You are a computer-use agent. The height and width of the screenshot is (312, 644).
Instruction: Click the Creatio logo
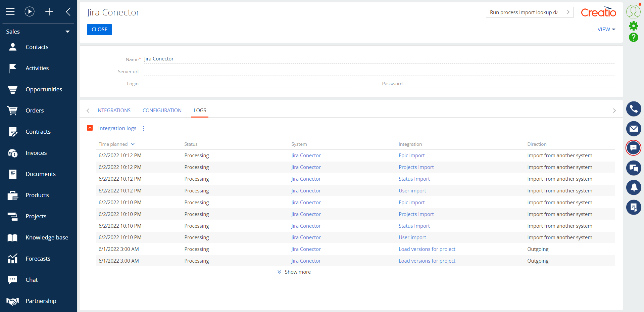598,12
